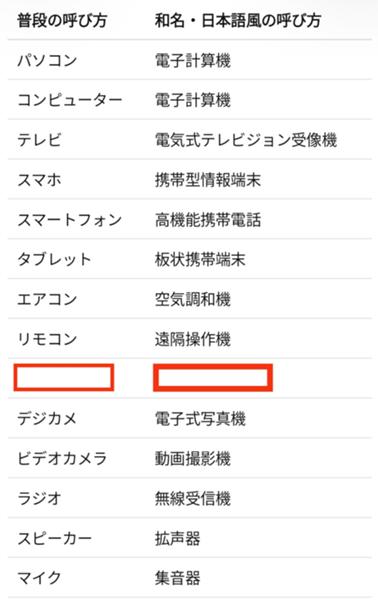This screenshot has width=378, height=600.
Task: Click 拡声器 beside スピーカー
Action: pos(177,538)
